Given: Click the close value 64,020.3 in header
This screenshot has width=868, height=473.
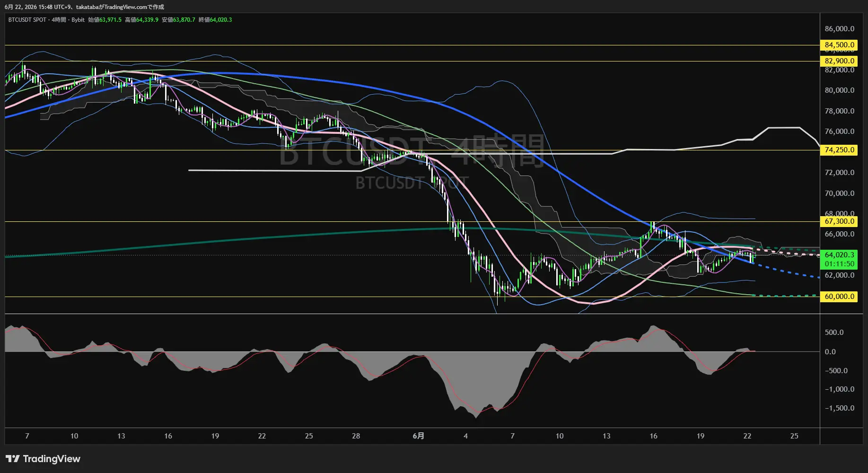Looking at the screenshot, I should click(221, 20).
